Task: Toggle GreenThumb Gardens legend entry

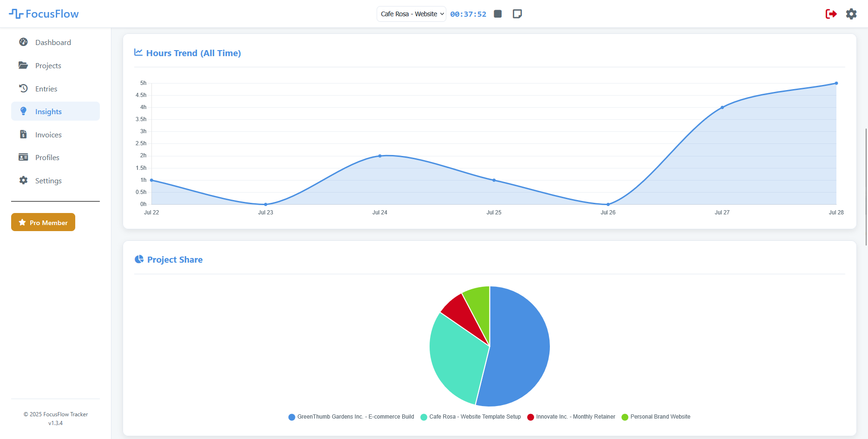Action: click(x=351, y=417)
